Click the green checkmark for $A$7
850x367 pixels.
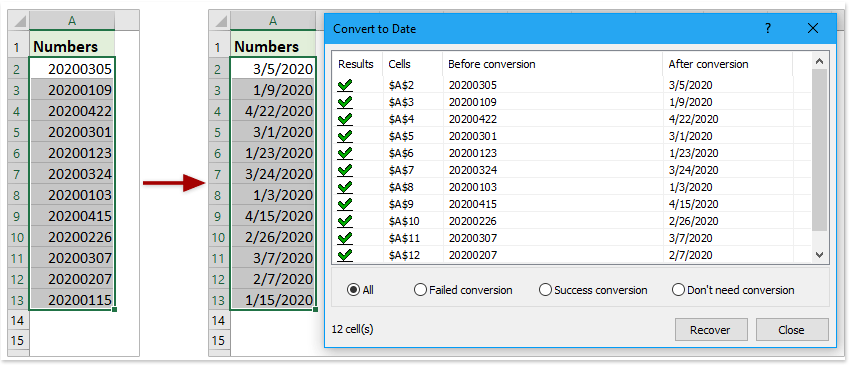coord(345,170)
